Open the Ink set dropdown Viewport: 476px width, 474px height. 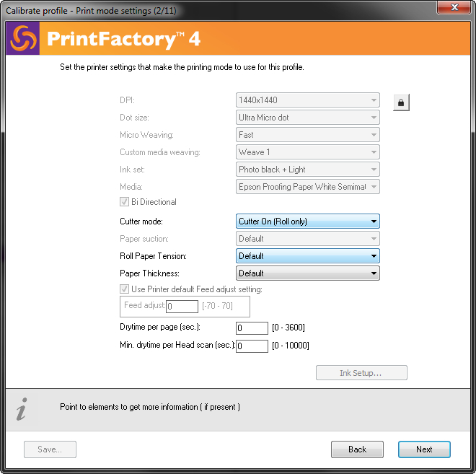tap(307, 170)
